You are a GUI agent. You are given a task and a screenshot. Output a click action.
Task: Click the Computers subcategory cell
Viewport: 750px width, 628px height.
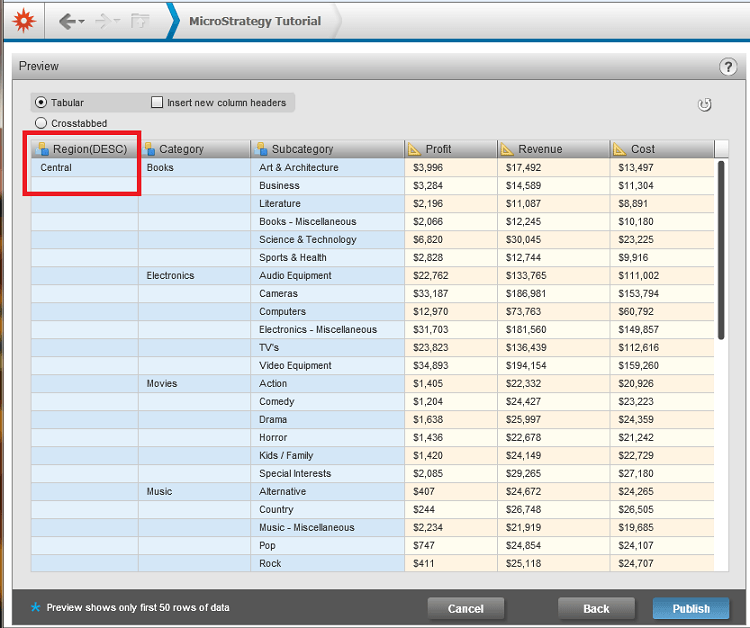tap(327, 311)
